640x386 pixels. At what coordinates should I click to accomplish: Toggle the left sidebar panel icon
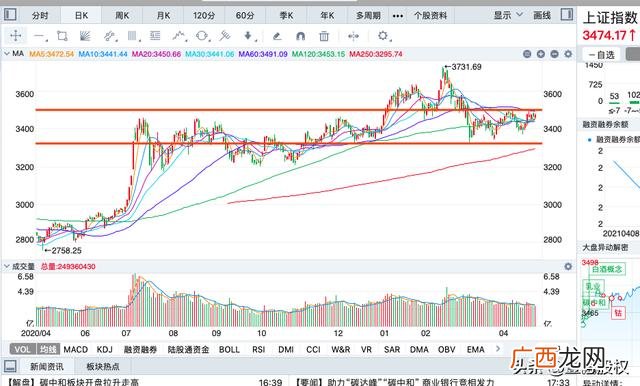pos(10,15)
